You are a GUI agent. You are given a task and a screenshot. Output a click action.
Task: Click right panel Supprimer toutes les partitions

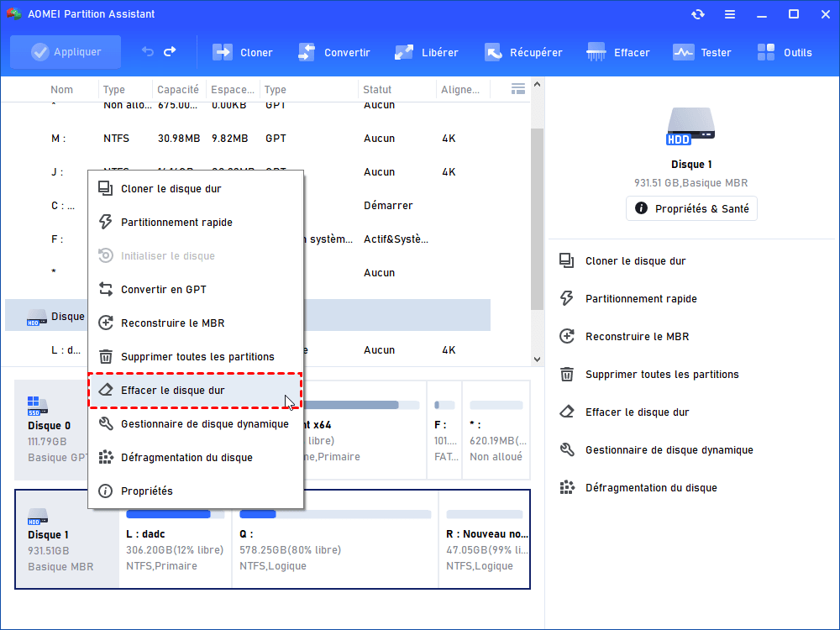point(662,375)
